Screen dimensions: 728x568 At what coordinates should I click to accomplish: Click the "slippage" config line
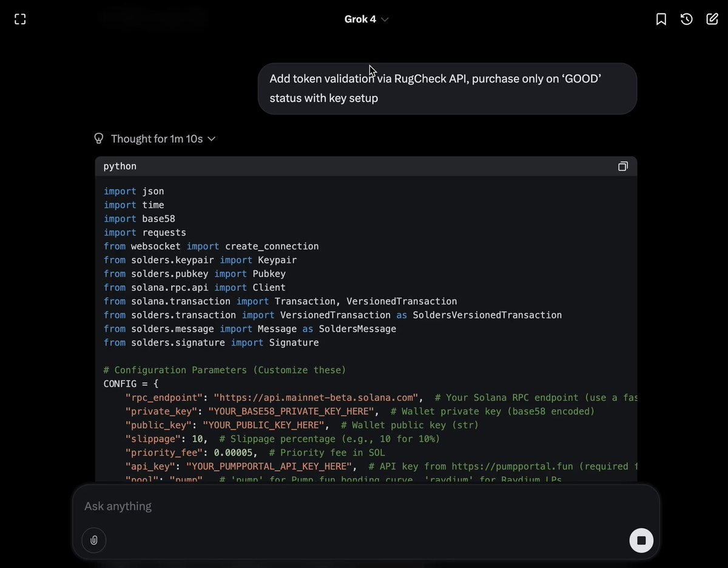pyautogui.click(x=283, y=439)
